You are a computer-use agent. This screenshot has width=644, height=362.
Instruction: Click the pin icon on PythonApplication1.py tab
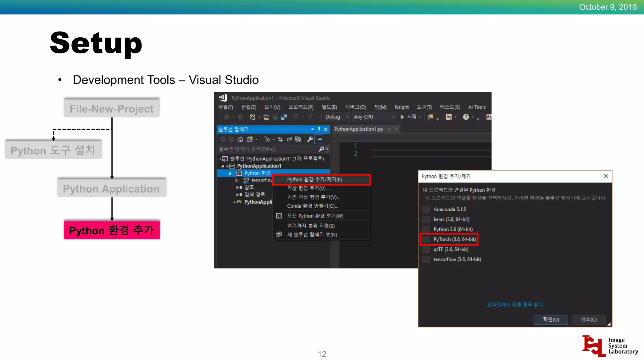click(389, 129)
